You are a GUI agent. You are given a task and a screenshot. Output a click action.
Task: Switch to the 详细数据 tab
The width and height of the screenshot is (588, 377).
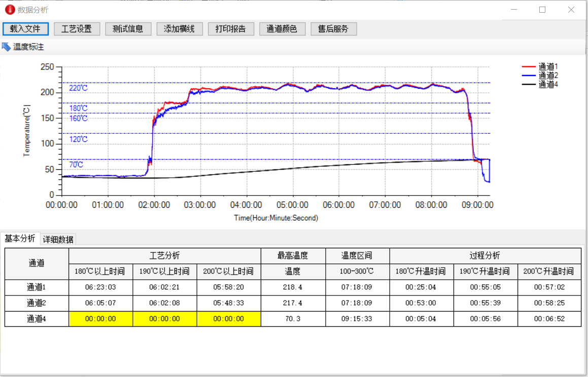58,239
